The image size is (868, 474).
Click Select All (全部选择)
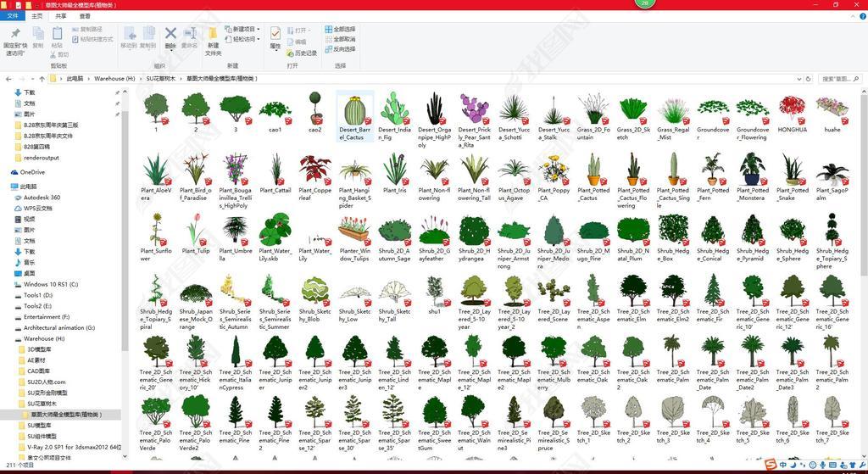coord(340,29)
